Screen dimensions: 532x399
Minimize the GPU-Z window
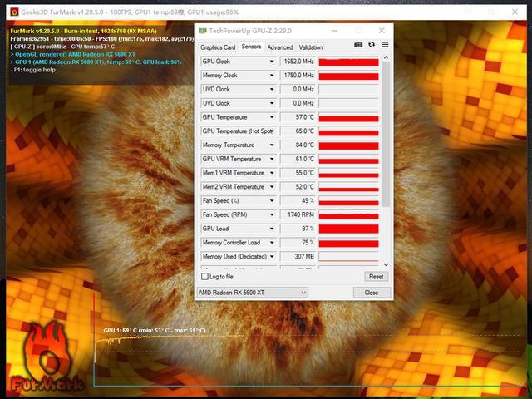(334, 31)
